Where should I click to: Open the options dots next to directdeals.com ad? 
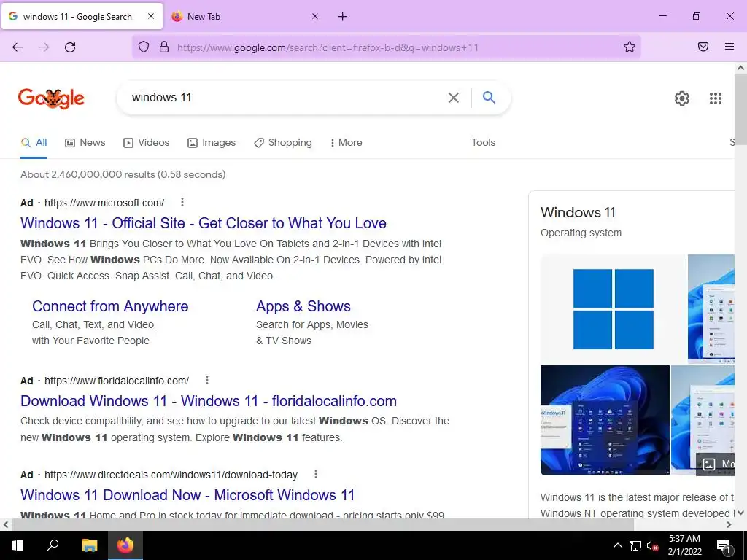[x=315, y=474]
